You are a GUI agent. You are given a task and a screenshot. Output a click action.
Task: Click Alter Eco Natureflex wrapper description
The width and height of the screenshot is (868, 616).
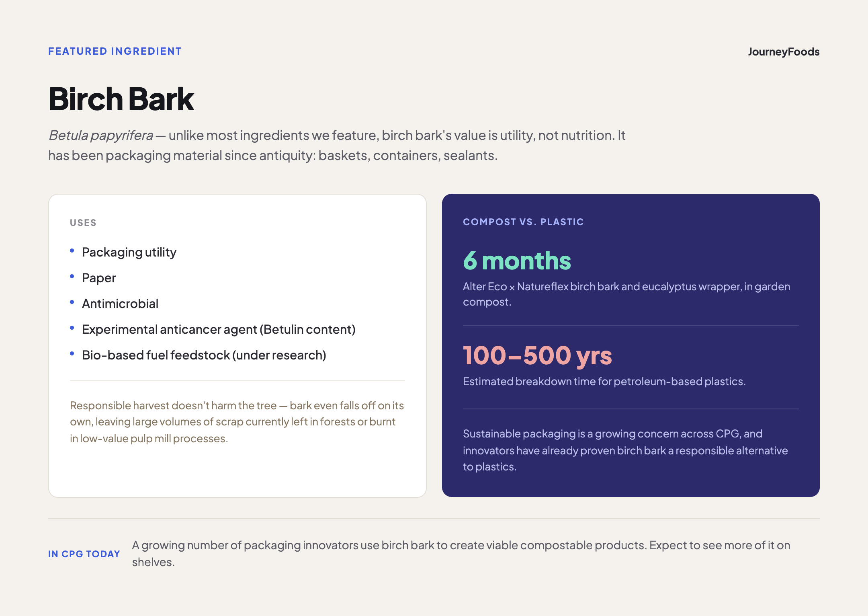(626, 294)
